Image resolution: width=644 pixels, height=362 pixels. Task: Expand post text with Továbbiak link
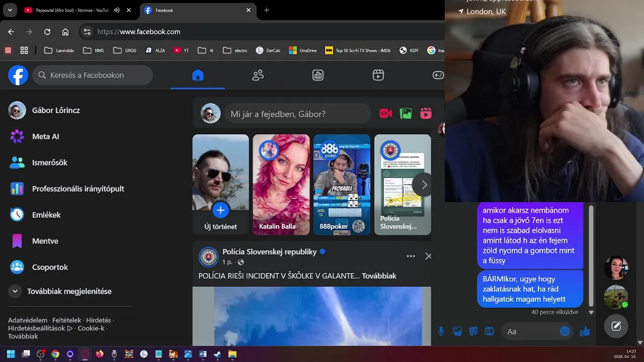point(379,276)
